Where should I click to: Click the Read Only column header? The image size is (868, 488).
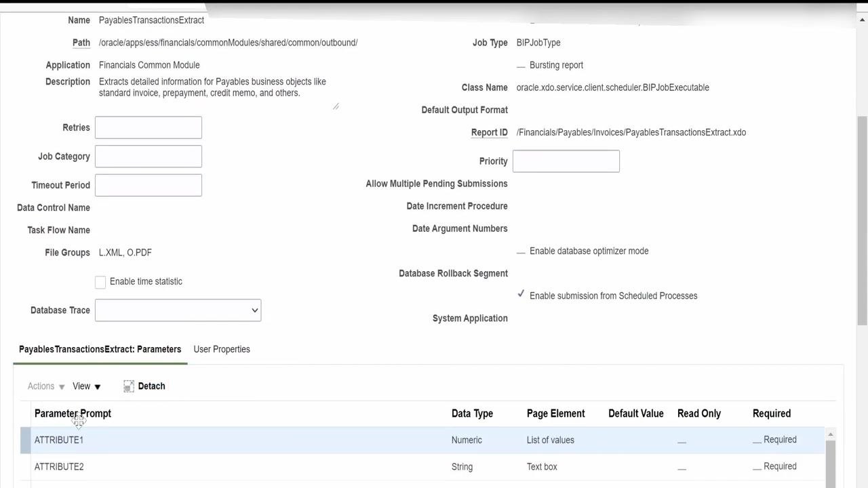pyautogui.click(x=698, y=413)
